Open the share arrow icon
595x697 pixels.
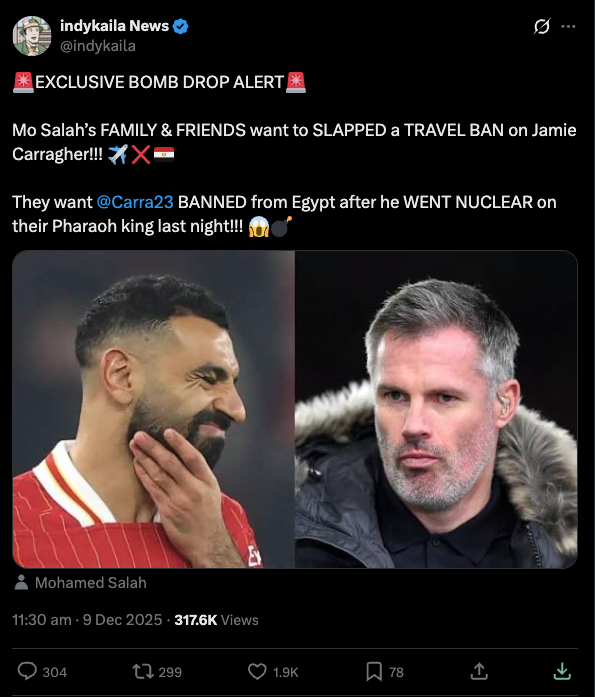point(479,671)
